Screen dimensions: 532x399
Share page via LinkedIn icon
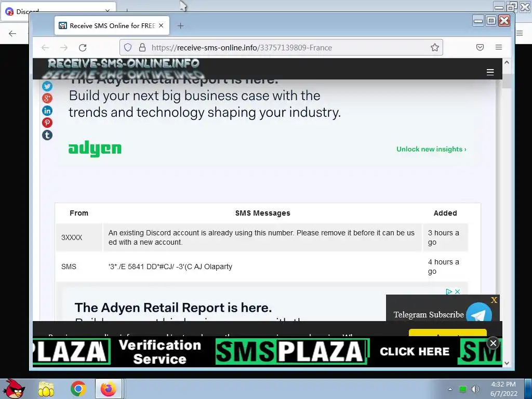click(x=47, y=111)
